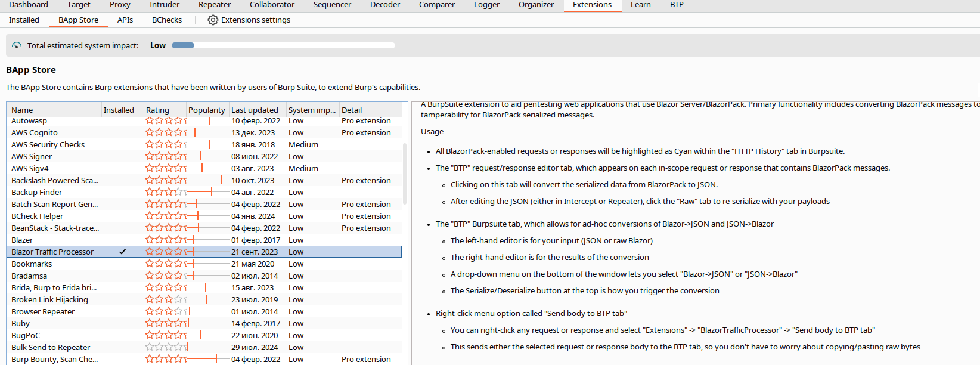
Task: Click the star rating of Bulk Send to Repeater
Action: tap(166, 347)
